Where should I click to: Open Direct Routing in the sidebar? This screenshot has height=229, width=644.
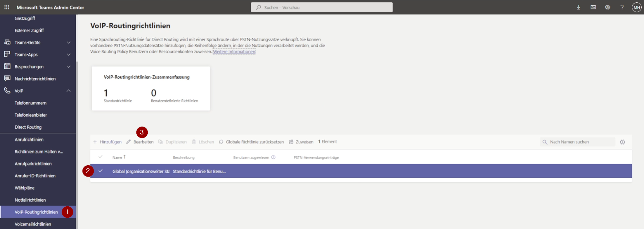(x=28, y=127)
